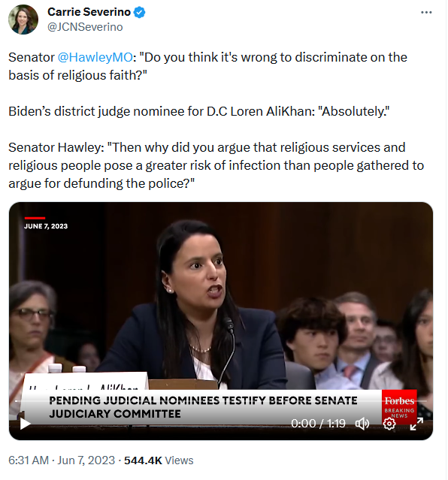
Task: Open the 6:31 AM · Jun 7, 2023 timestamp
Action: point(62,460)
